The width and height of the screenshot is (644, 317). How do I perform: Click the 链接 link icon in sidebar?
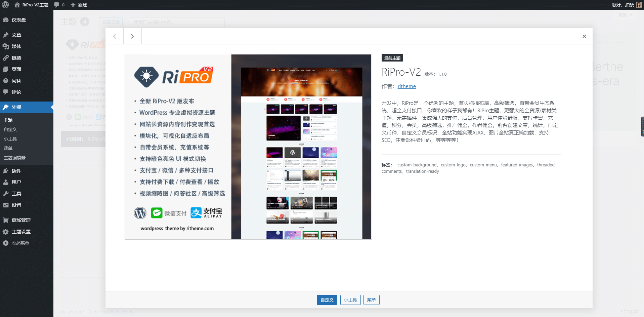click(6, 58)
